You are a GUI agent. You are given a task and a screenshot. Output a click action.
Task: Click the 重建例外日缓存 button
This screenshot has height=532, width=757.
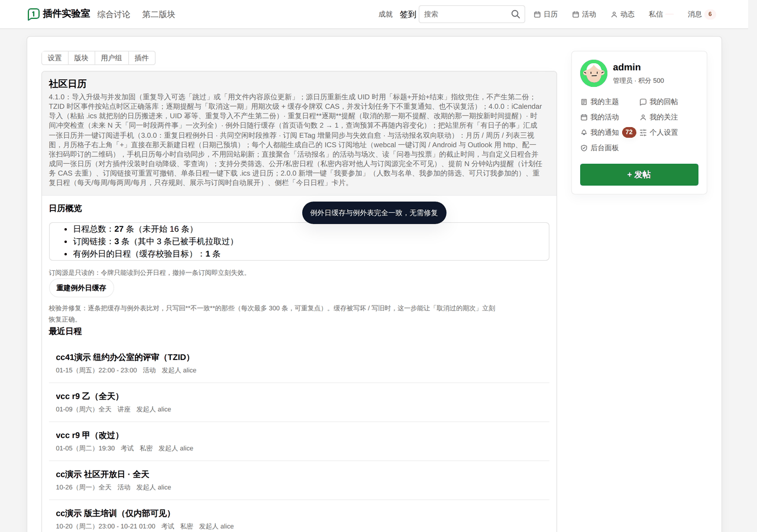point(81,288)
